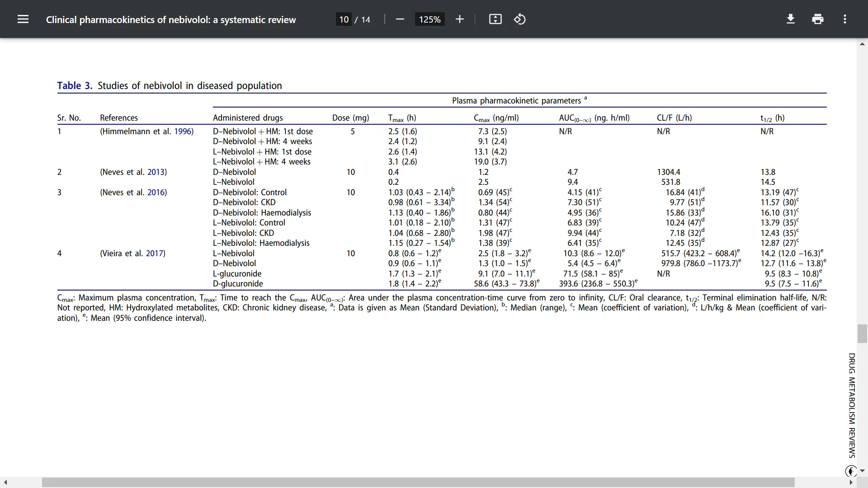
Task: Open the 2013 Neves citation link
Action: pyautogui.click(x=156, y=172)
